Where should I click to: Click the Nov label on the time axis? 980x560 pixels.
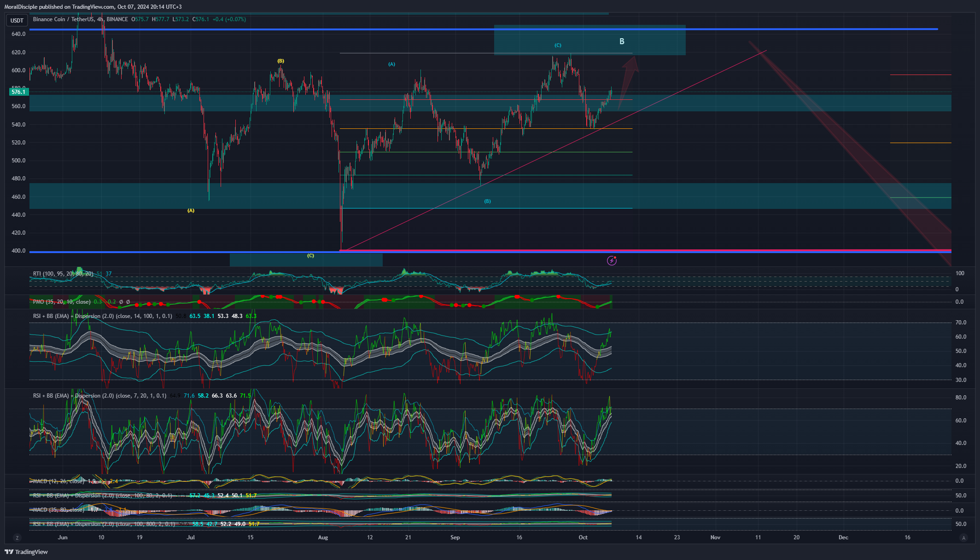pos(715,537)
